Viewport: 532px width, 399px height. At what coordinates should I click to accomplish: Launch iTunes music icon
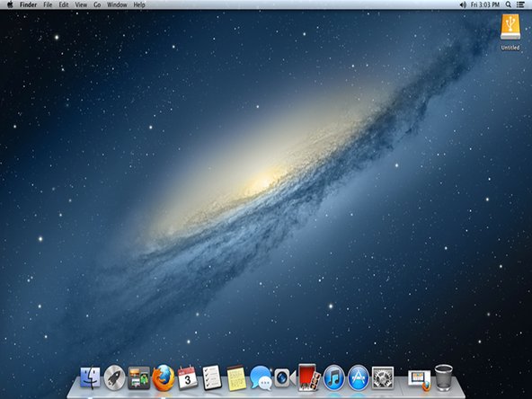tap(333, 377)
